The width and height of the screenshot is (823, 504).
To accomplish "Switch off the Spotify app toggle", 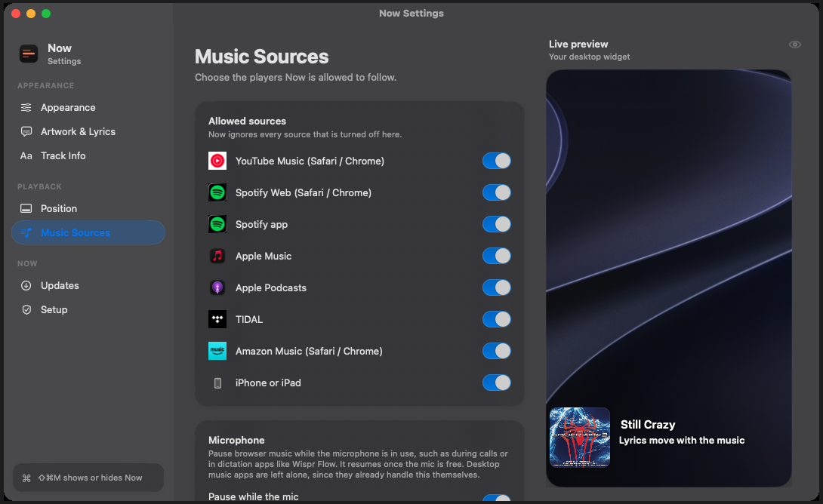I will (497, 225).
